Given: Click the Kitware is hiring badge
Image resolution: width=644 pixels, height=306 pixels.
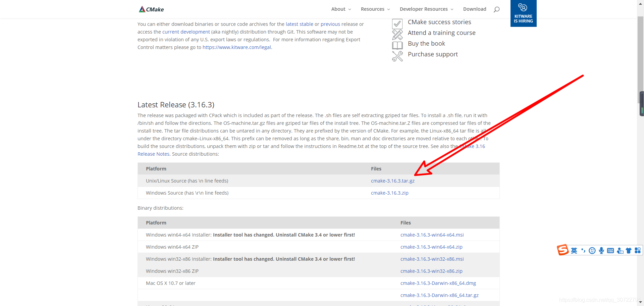Looking at the screenshot, I should (523, 13).
